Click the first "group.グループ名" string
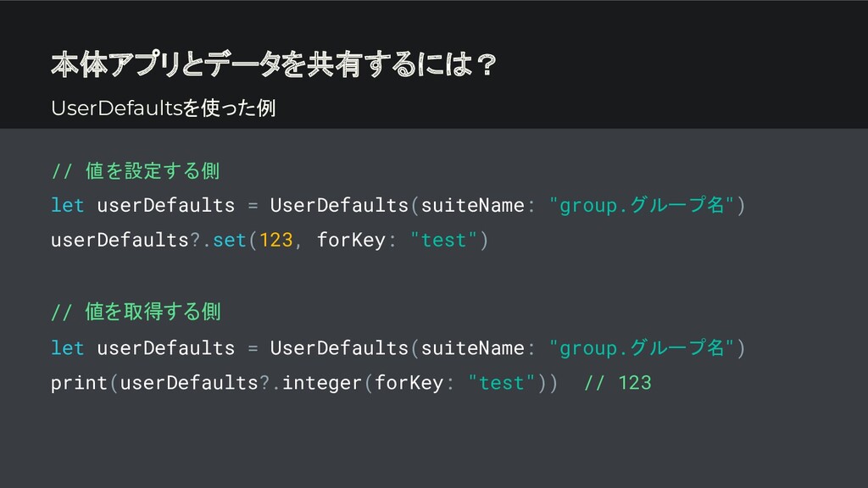Screen dimensions: 868x488 642,205
